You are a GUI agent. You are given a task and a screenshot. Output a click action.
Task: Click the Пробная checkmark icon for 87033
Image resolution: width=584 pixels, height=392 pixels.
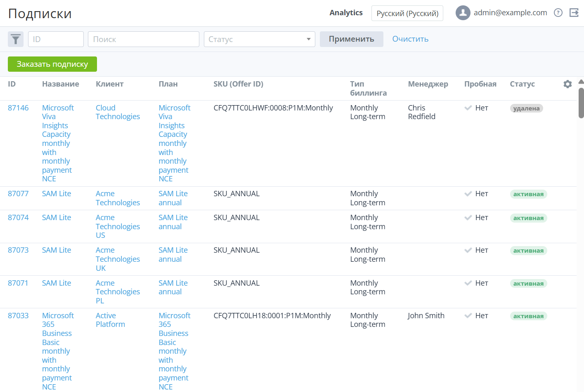468,316
